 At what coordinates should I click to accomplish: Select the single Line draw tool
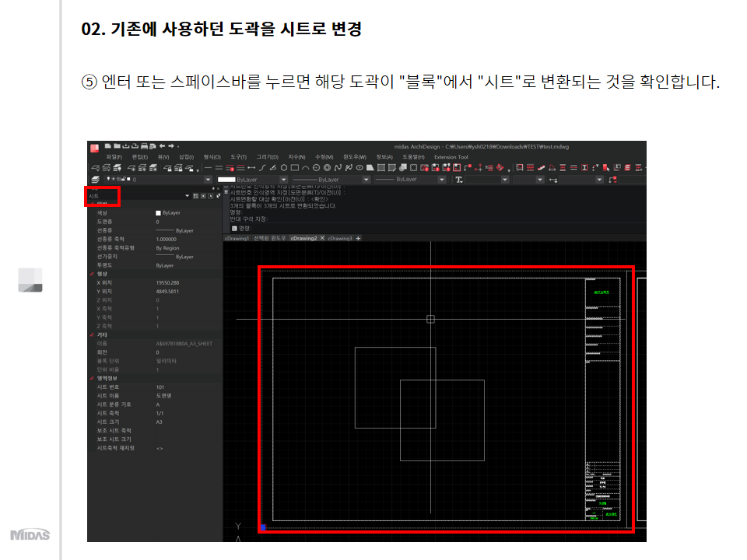tap(209, 168)
